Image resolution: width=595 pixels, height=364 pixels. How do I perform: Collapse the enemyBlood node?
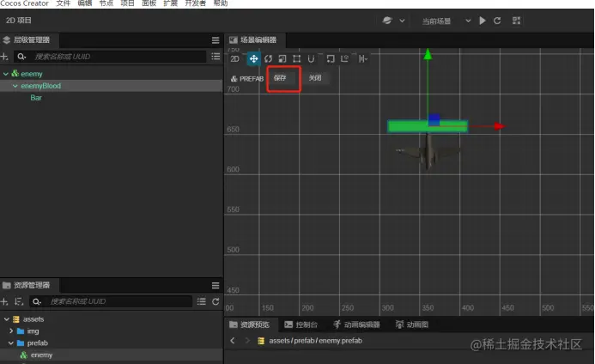[15, 86]
